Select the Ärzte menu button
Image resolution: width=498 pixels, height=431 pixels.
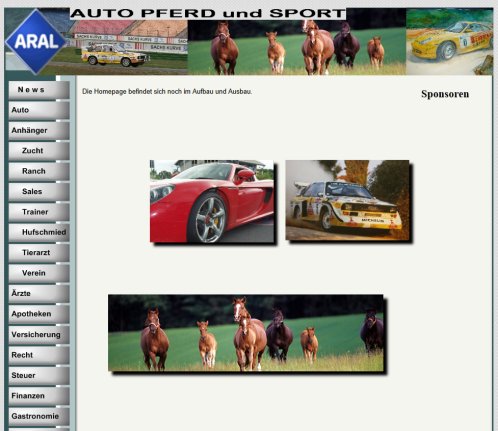(x=39, y=294)
